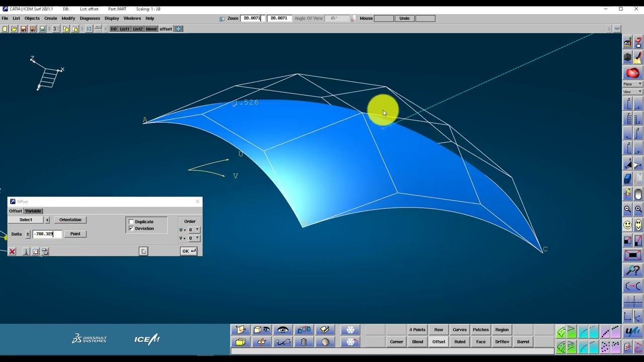
Task: Click the zoom-in magnifier icon
Action: point(638,209)
